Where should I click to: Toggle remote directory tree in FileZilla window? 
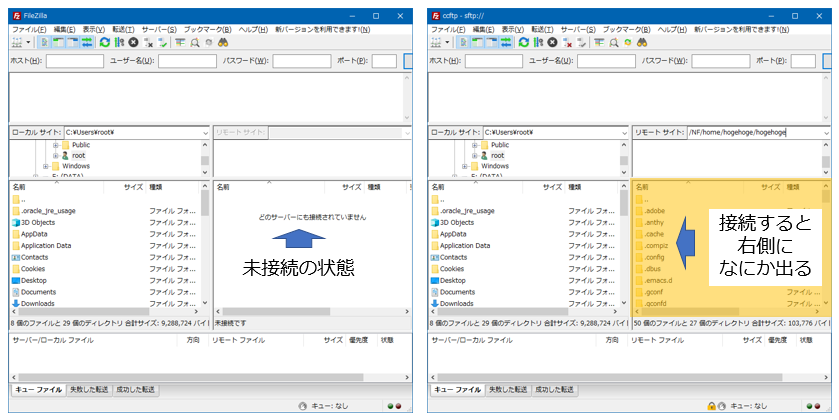click(73, 42)
